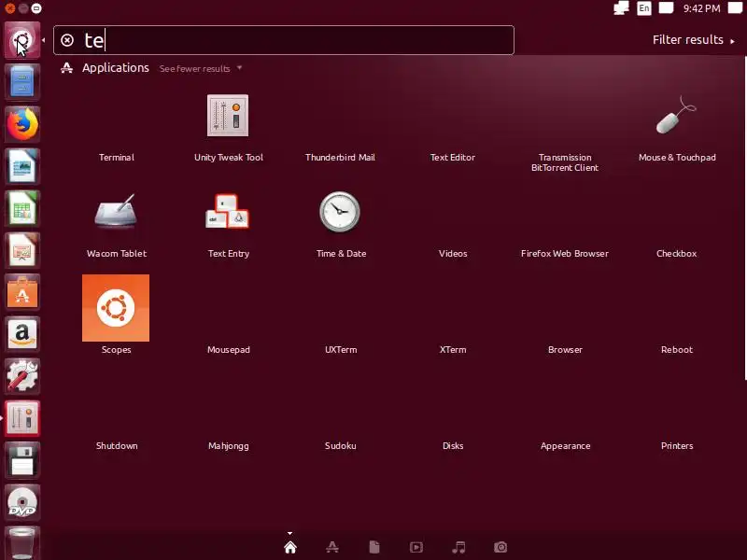Open the Mousepad result

[x=228, y=349]
